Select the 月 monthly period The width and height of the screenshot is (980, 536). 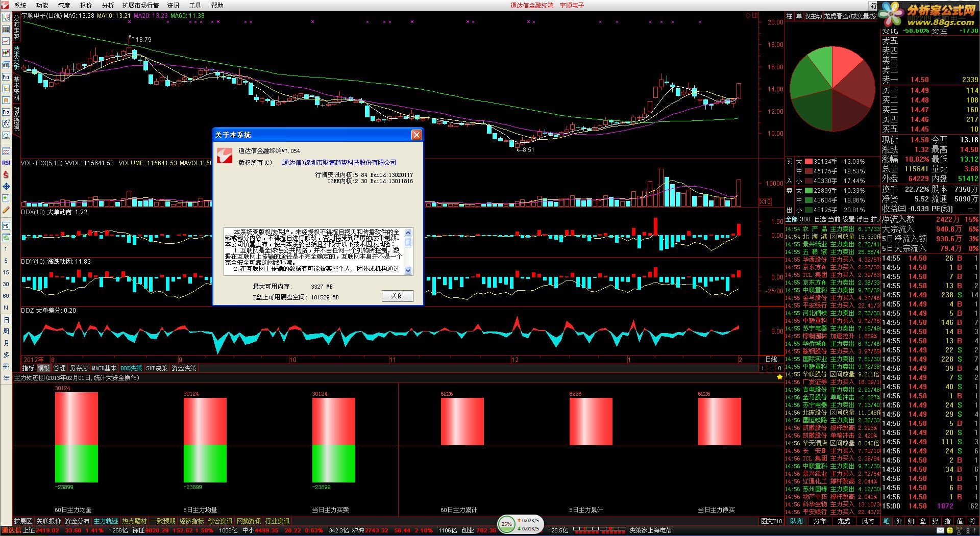(x=6, y=343)
